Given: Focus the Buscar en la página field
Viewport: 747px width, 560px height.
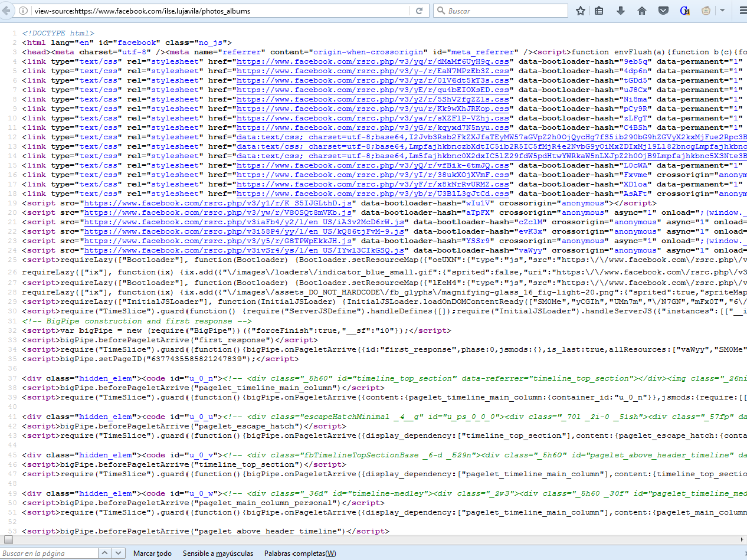Looking at the screenshot, I should click(48, 554).
